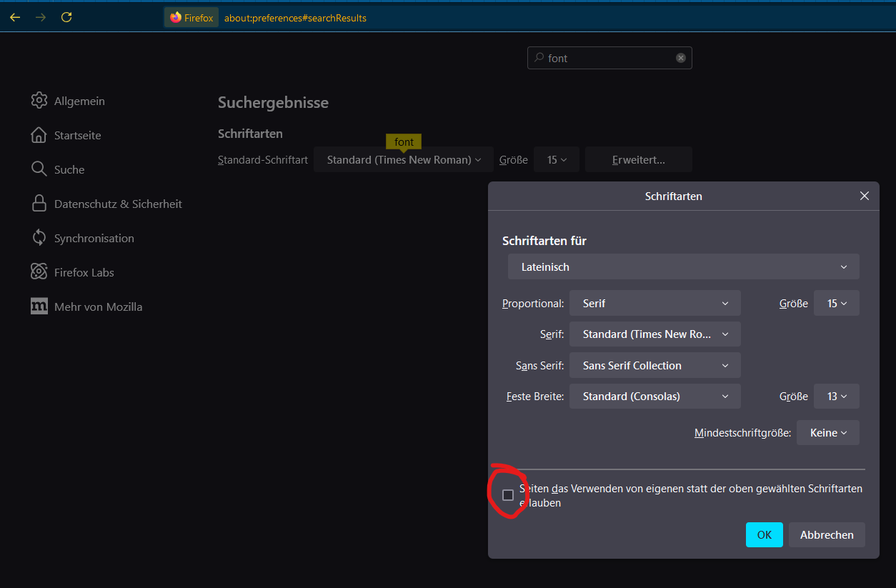Screen dimensions: 896x588
Task: Click the Abbrechen button
Action: 827,535
